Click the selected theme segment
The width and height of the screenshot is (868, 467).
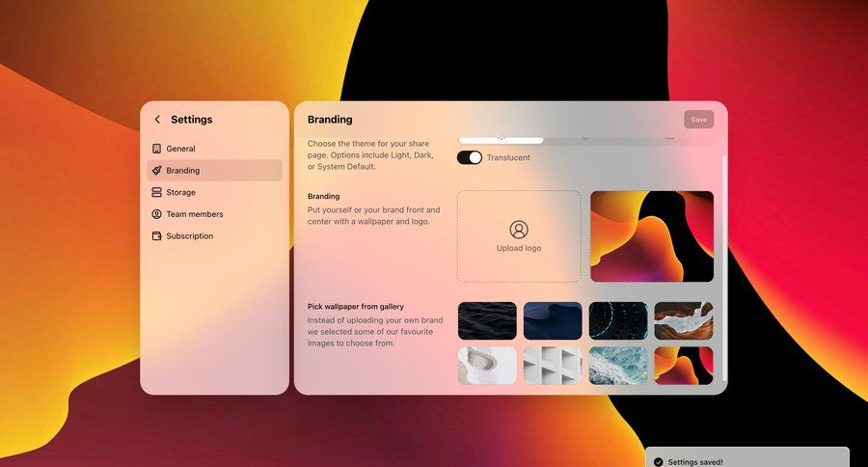[x=501, y=140]
